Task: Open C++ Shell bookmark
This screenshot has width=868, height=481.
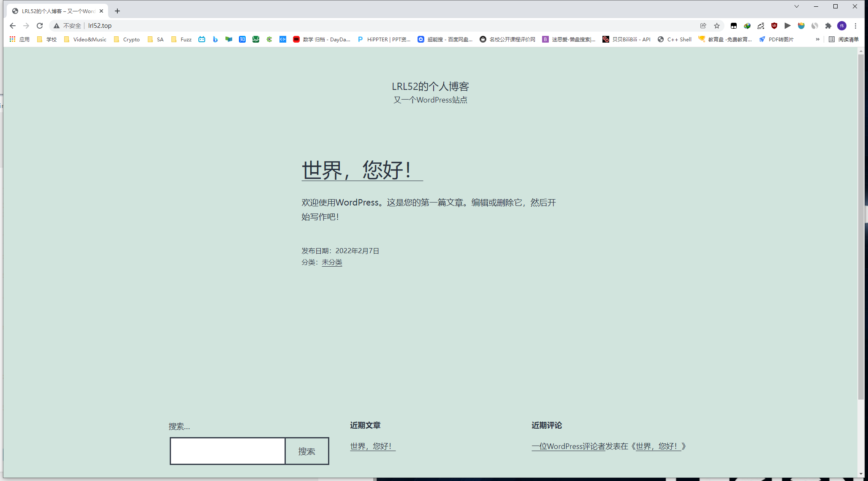Action: (x=675, y=39)
